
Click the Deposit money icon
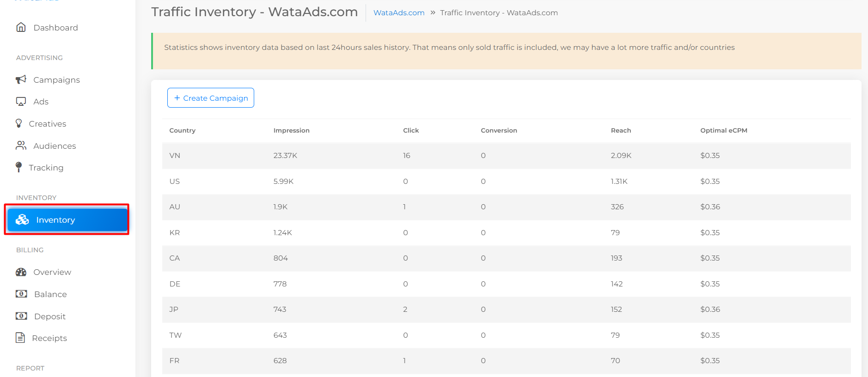pyautogui.click(x=21, y=316)
